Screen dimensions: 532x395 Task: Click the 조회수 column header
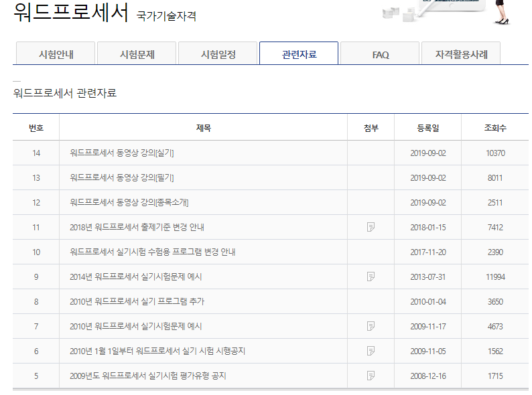495,128
